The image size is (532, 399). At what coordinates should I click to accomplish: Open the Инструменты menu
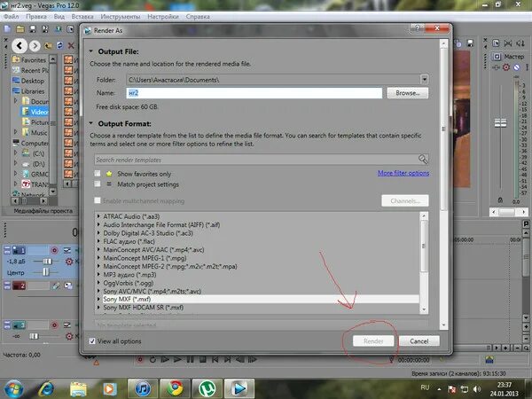coord(120,17)
